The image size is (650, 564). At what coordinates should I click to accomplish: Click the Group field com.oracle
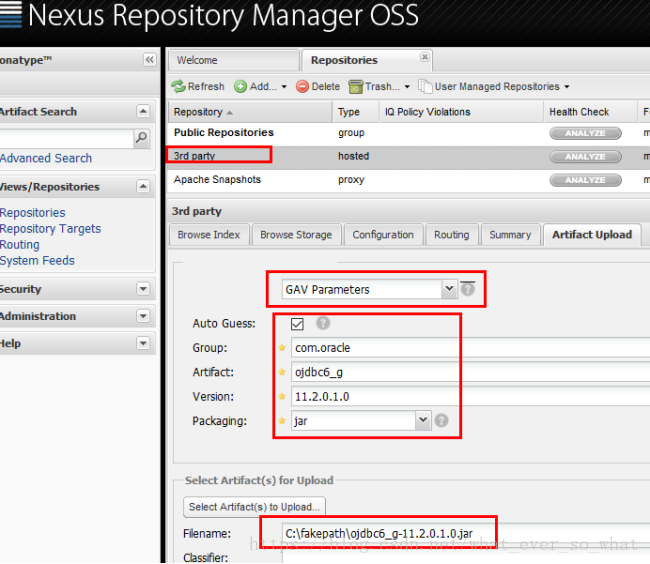pyautogui.click(x=471, y=348)
